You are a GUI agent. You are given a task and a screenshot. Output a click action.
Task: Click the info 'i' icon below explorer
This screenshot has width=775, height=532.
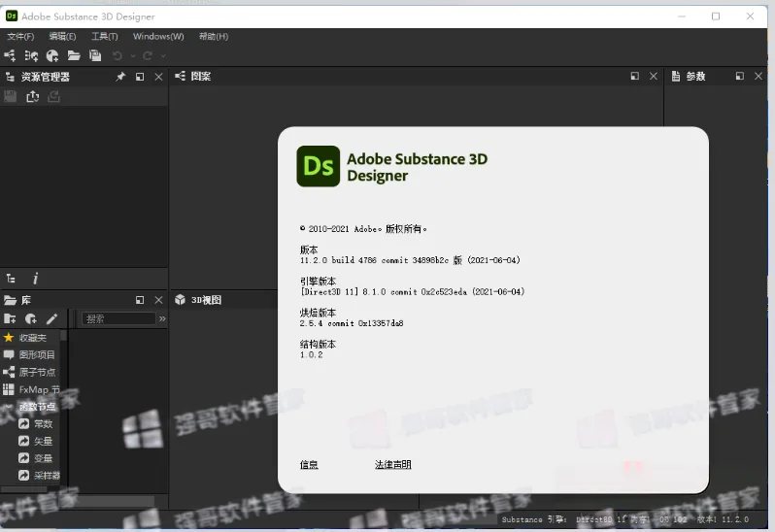35,279
